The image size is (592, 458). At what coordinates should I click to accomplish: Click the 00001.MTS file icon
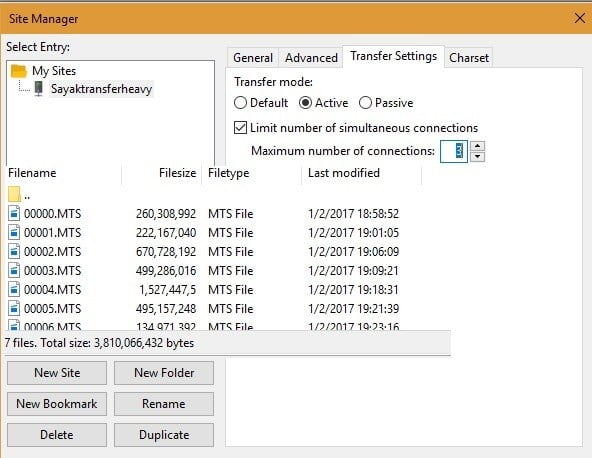14,232
